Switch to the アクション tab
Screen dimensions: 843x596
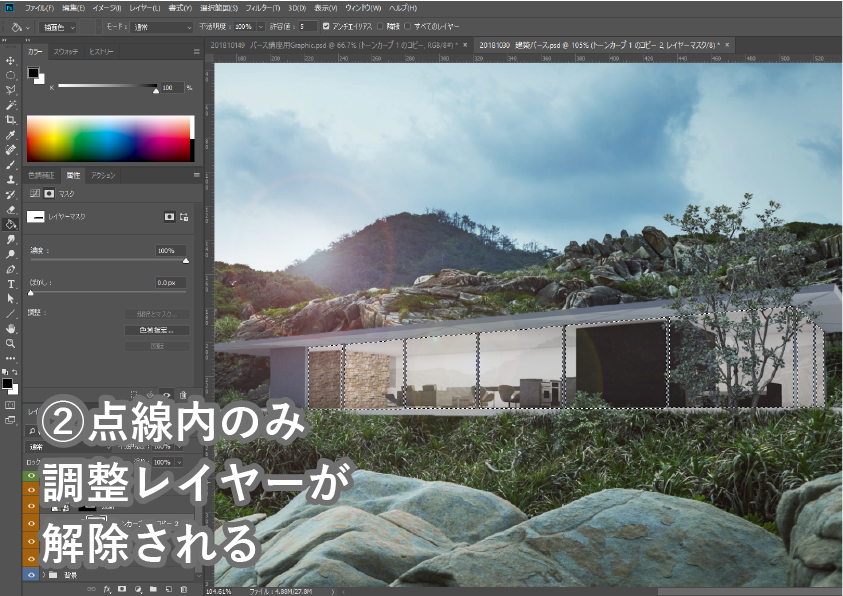(x=103, y=175)
